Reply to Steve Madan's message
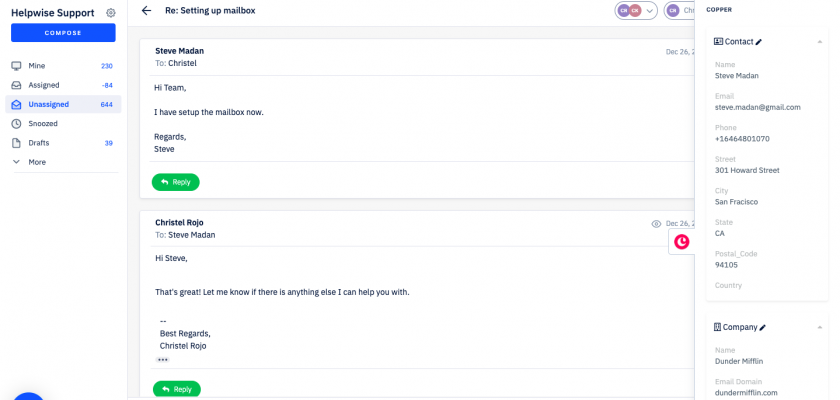 [176, 182]
